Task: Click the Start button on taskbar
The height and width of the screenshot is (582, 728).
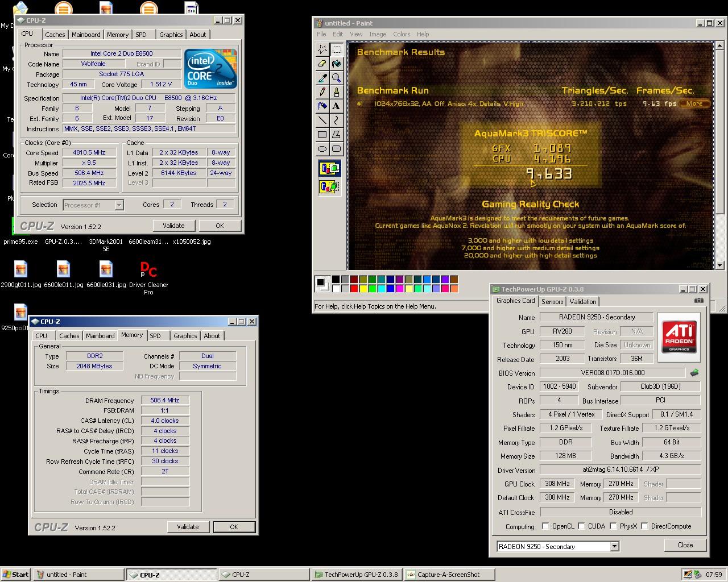Action: 16,575
